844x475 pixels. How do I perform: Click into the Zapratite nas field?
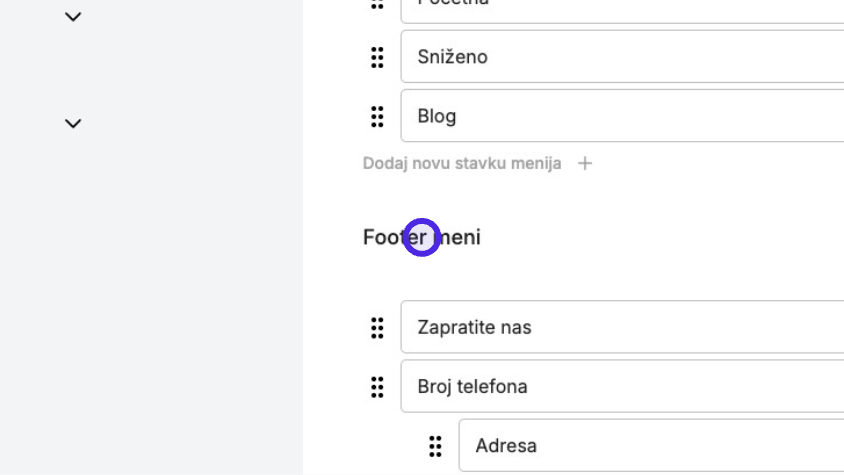point(622,327)
